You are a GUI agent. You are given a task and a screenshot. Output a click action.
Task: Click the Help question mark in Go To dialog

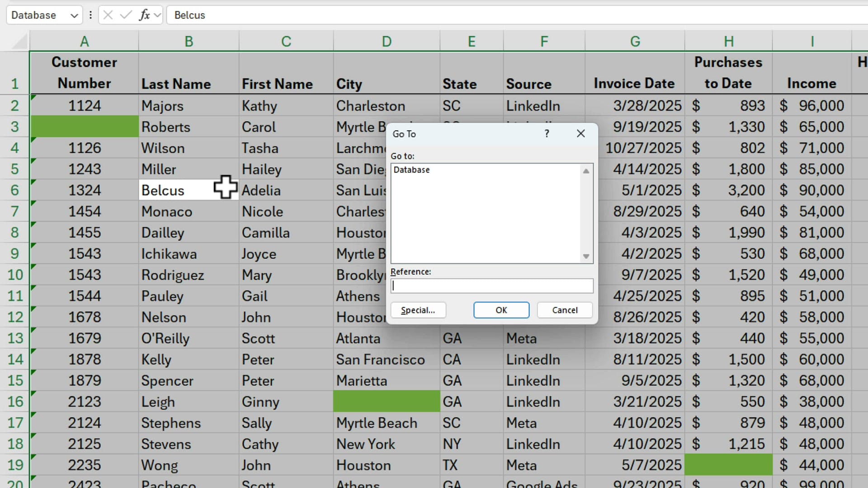coord(547,133)
